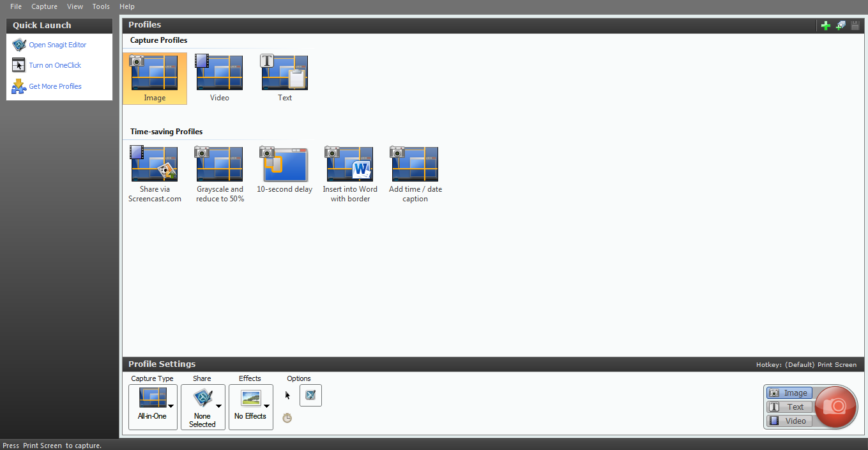Toggle the timer capture clock option
This screenshot has height=450, width=868.
click(287, 418)
